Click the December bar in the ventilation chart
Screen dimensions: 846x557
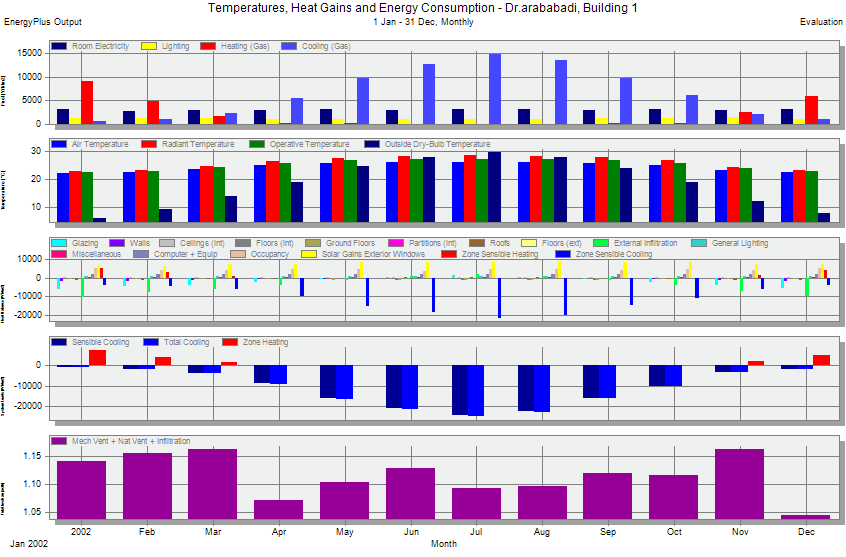click(806, 517)
